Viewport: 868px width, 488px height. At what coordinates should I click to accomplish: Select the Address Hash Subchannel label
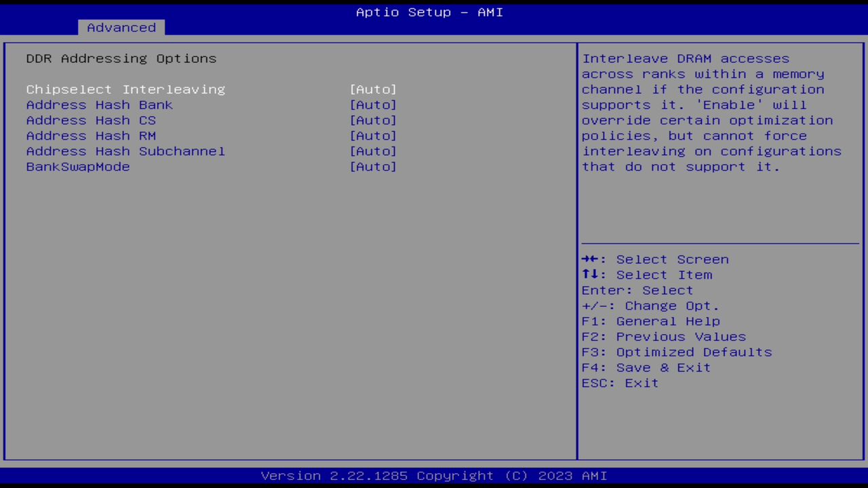click(x=125, y=152)
